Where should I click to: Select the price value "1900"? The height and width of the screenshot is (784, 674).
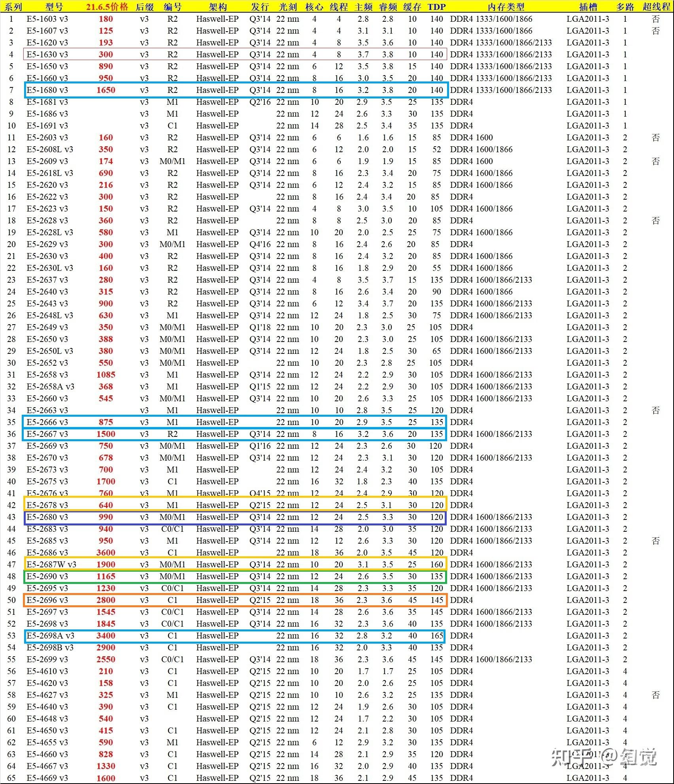pyautogui.click(x=106, y=565)
